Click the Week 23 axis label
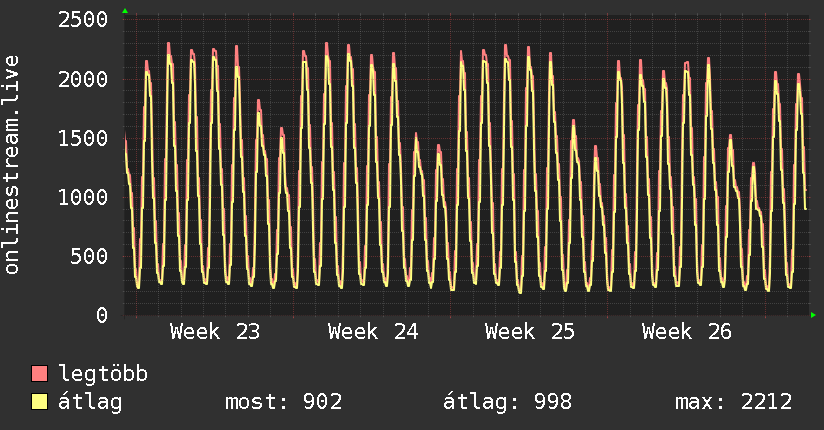The width and height of the screenshot is (824, 430). pyautogui.click(x=215, y=332)
